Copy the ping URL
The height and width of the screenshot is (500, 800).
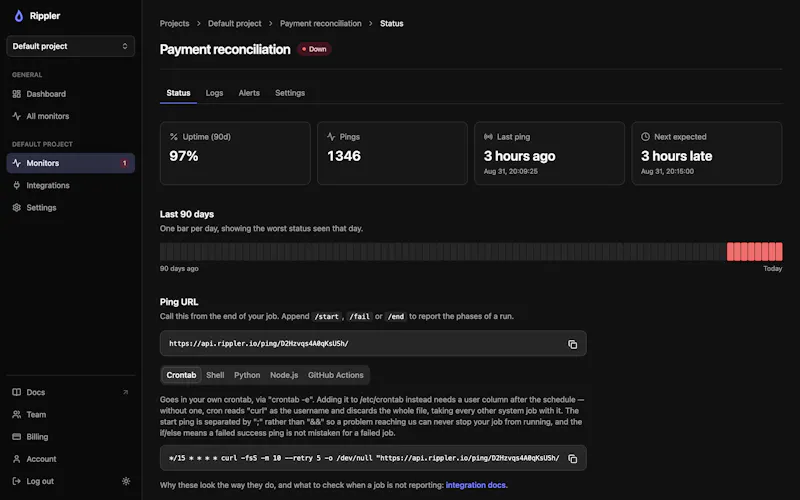click(x=572, y=344)
